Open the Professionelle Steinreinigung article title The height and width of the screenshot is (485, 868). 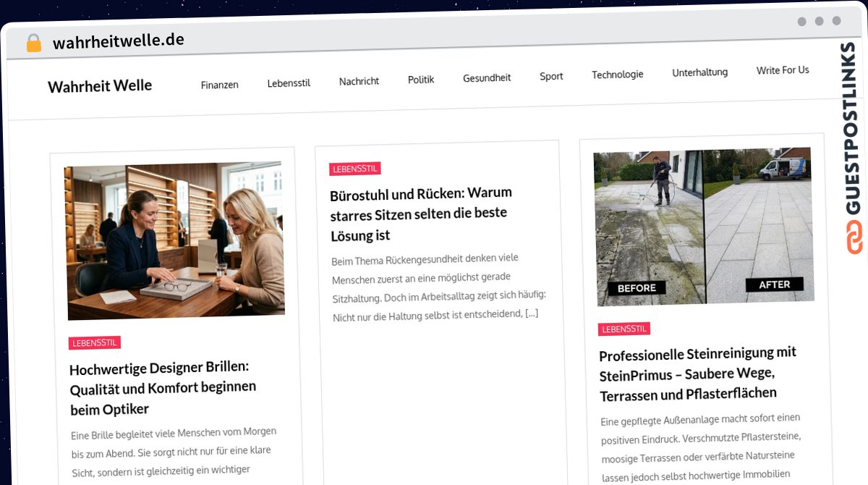click(x=698, y=374)
